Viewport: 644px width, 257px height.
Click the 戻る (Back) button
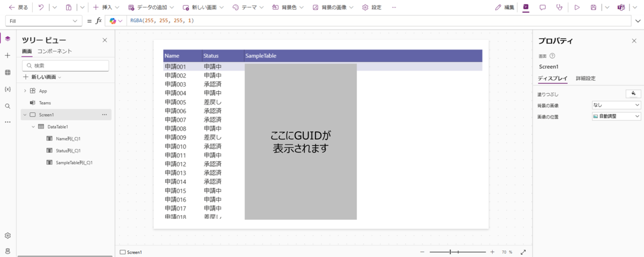coord(18,8)
